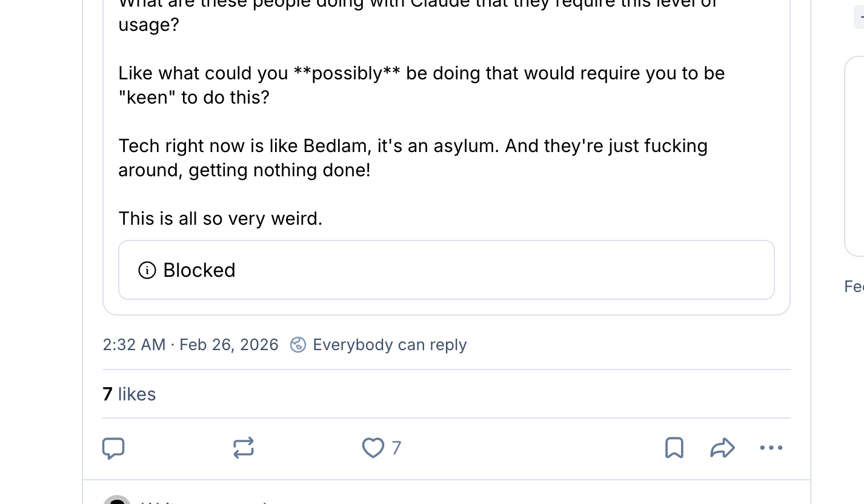Click the quoted text mentioning Bedlam
This screenshot has height=504, width=864.
pyautogui.click(x=413, y=146)
